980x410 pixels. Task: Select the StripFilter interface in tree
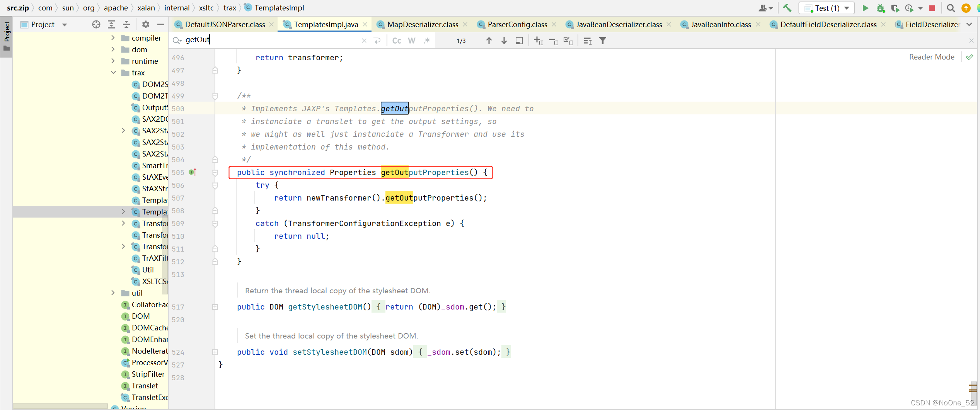143,374
